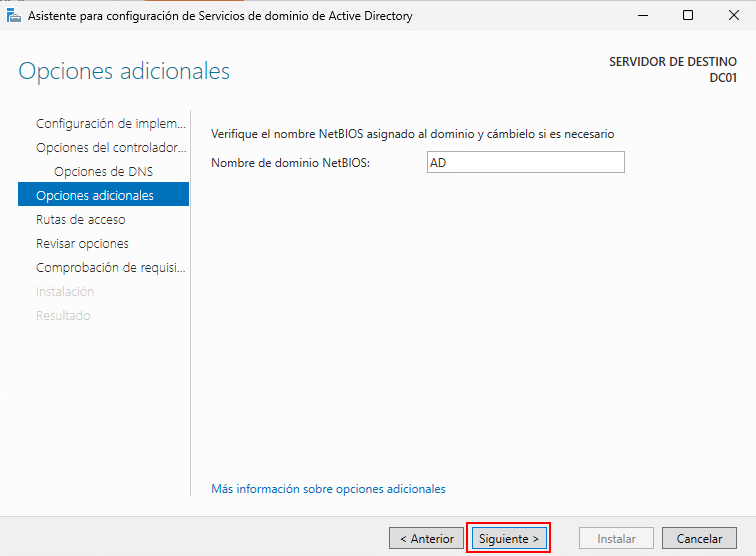The width and height of the screenshot is (756, 556).
Task: Focus the NetBIOS domain name field
Action: 525,162
